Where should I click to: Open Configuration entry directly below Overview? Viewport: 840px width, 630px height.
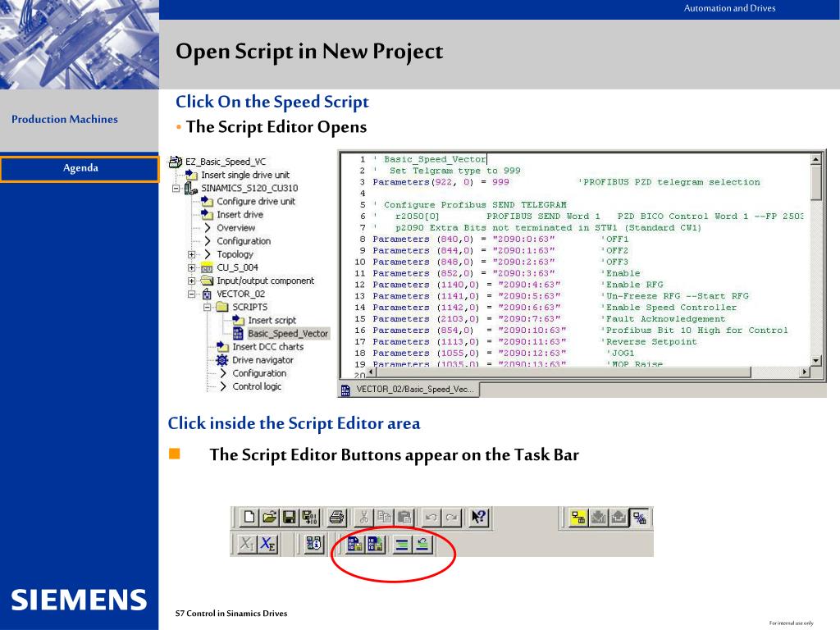point(243,241)
